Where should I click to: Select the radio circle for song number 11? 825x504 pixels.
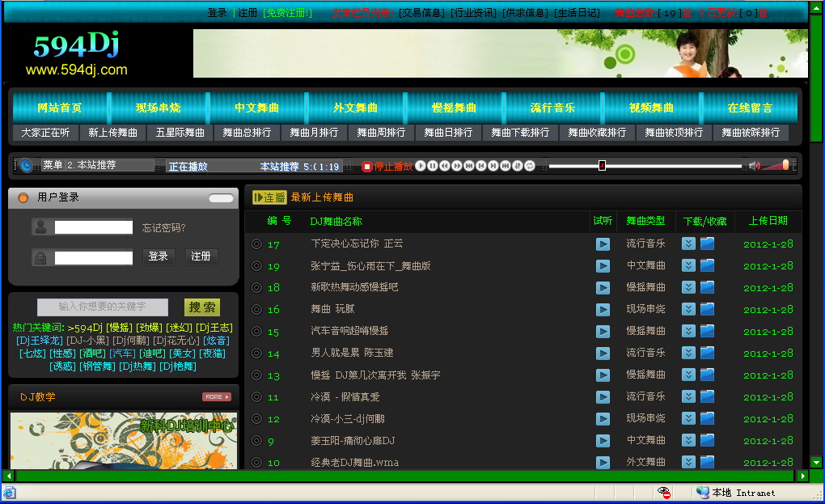click(x=256, y=397)
